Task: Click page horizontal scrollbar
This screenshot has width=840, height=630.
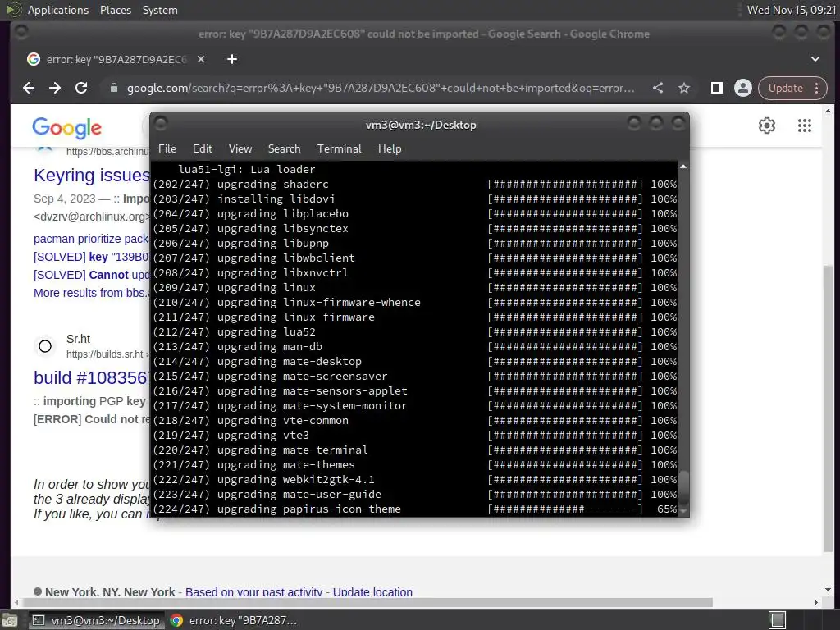Action: (x=367, y=603)
